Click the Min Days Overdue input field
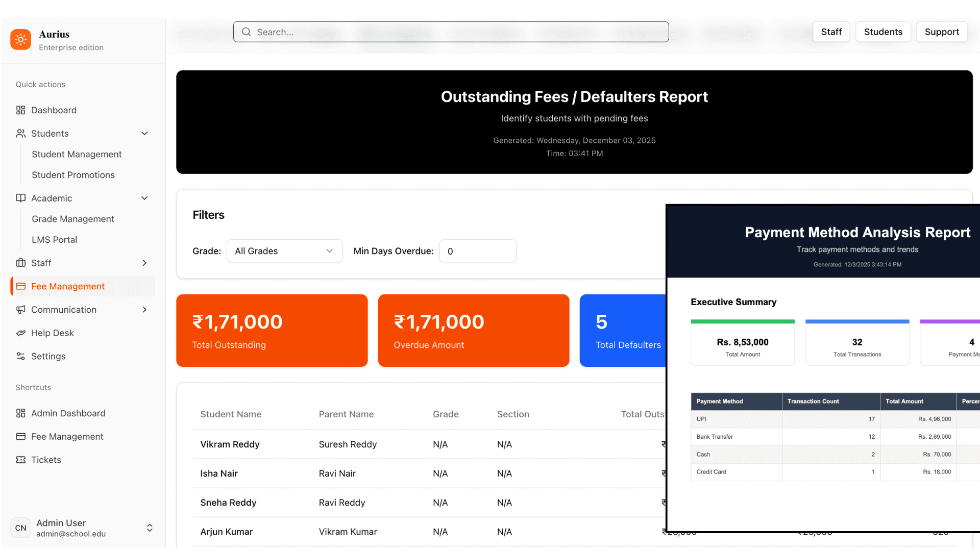The width and height of the screenshot is (980, 551). (x=478, y=251)
